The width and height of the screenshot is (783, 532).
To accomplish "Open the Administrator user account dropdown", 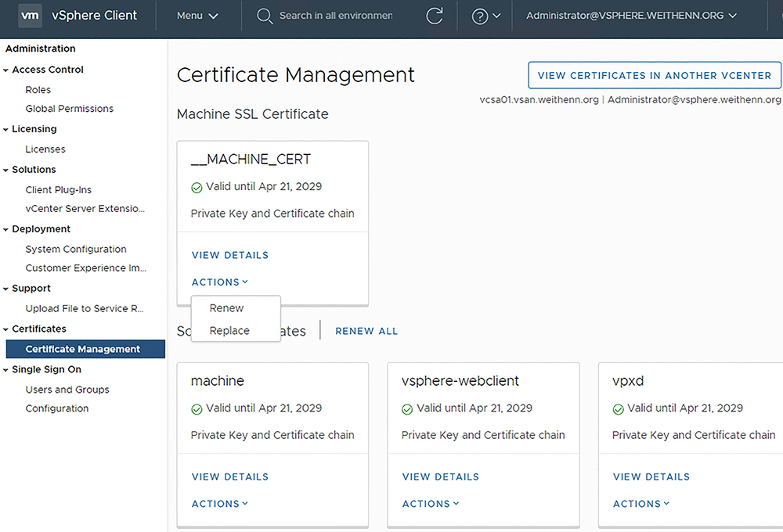I will [631, 16].
